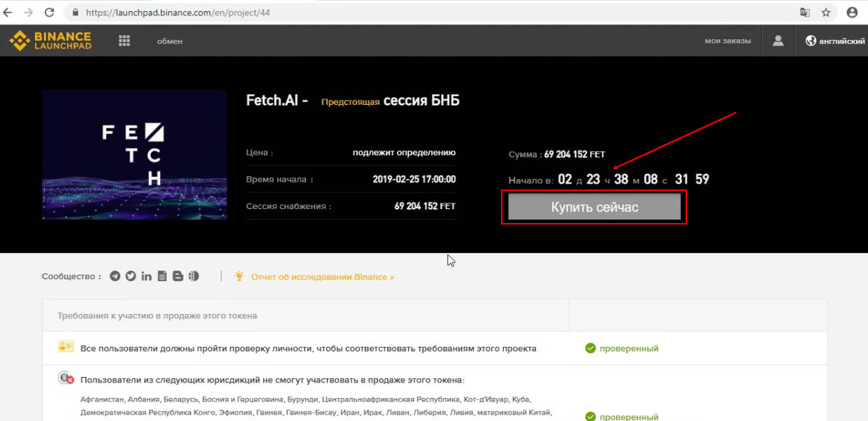Click the Купить сейчас button

tap(594, 207)
